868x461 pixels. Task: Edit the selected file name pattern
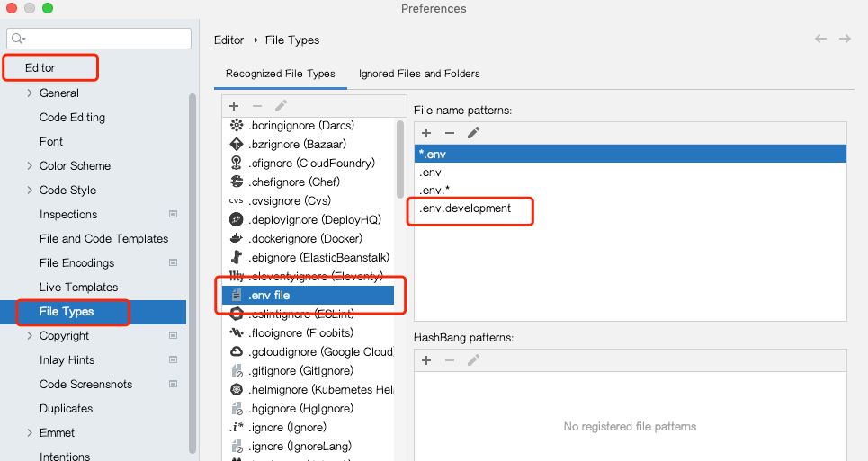tap(473, 133)
